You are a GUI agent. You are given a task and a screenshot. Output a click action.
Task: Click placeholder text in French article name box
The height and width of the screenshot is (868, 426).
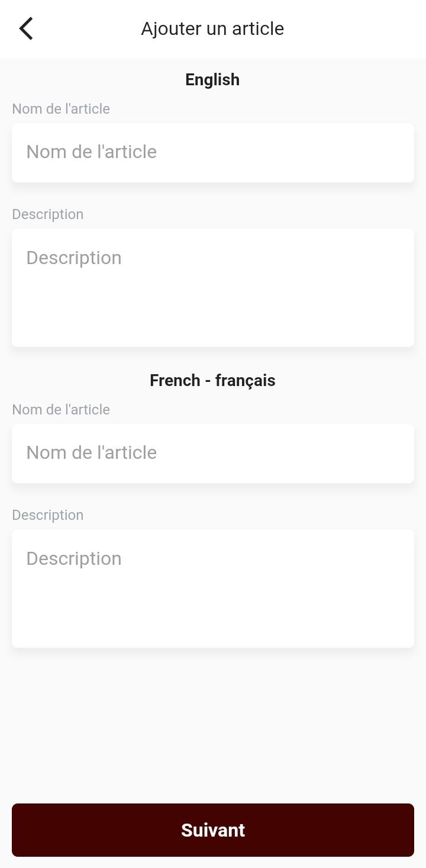pyautogui.click(x=92, y=452)
